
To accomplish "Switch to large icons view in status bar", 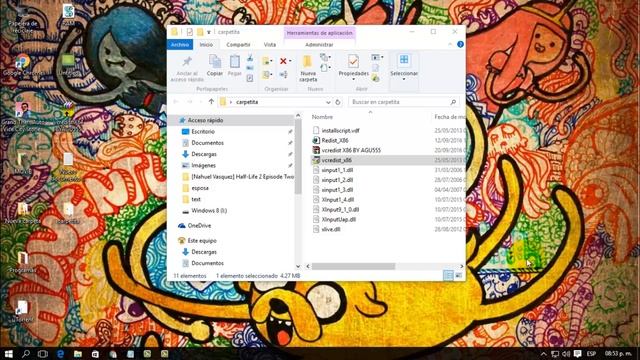I will tap(459, 276).
